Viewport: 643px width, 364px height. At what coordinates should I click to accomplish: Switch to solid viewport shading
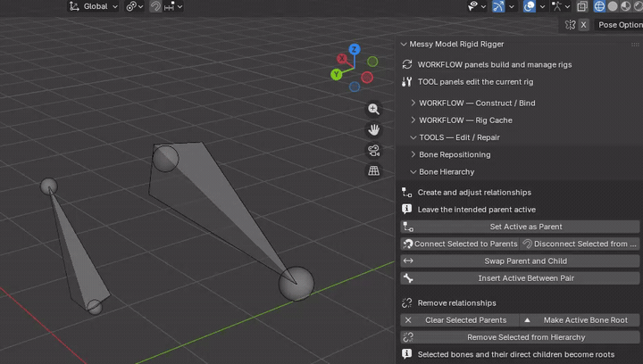(x=613, y=6)
